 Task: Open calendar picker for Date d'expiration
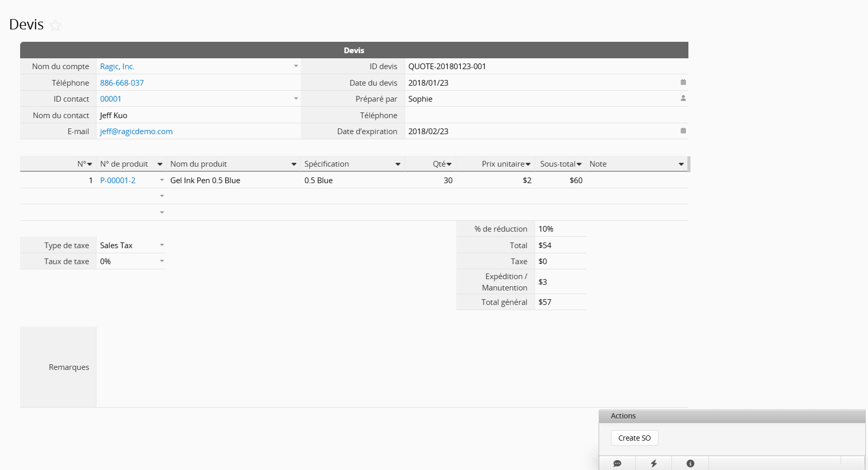(x=683, y=131)
